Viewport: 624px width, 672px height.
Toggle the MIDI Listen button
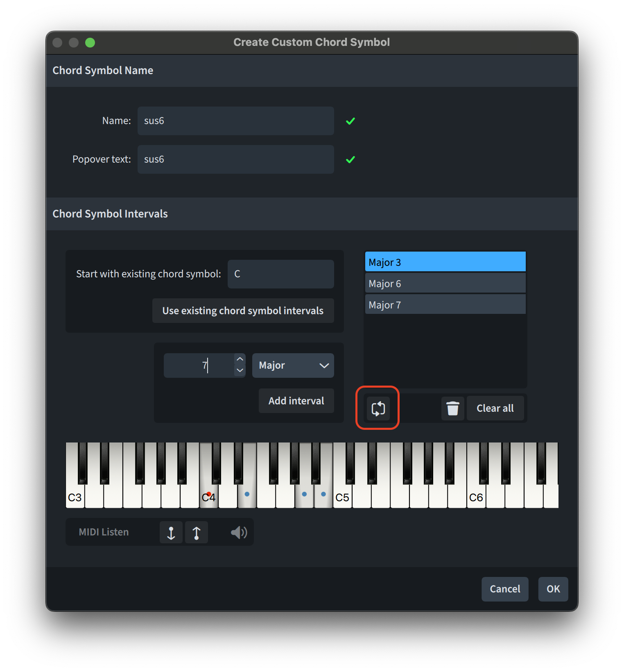click(x=104, y=532)
